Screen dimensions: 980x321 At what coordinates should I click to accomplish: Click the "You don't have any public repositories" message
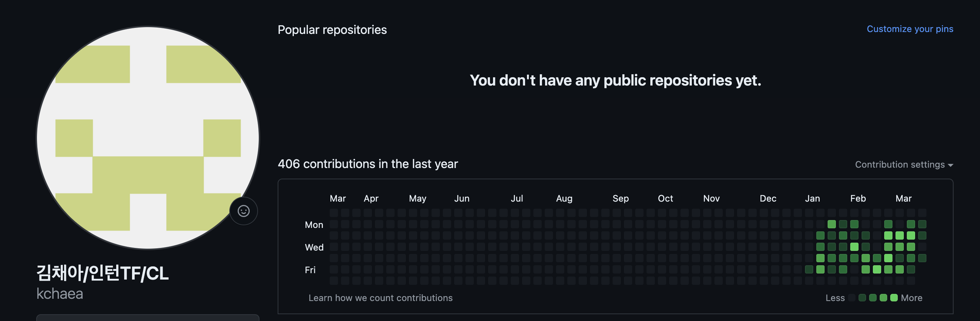tap(615, 80)
